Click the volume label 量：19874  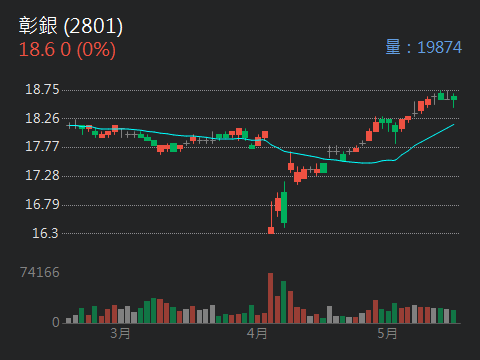tap(424, 47)
